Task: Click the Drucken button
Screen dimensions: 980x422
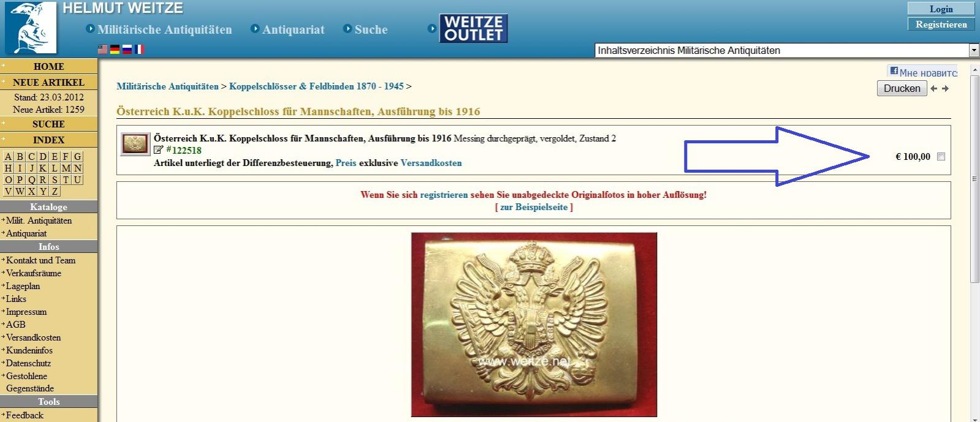Action: (902, 88)
